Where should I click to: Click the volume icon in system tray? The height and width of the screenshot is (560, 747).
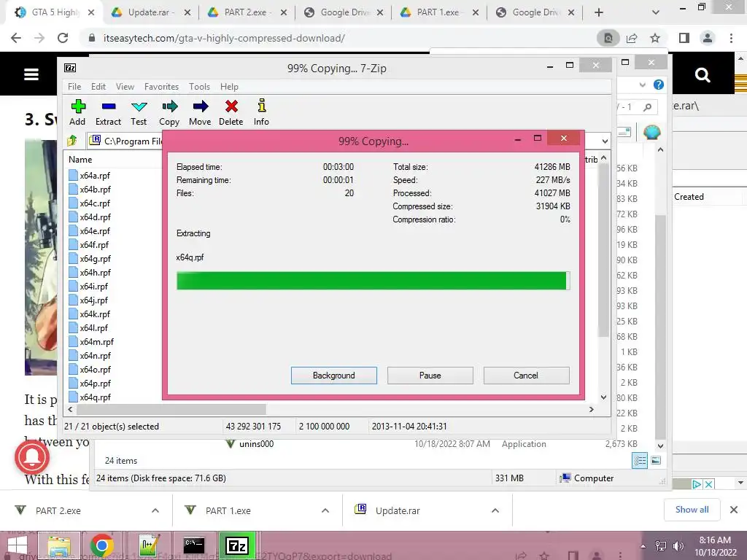tap(678, 546)
